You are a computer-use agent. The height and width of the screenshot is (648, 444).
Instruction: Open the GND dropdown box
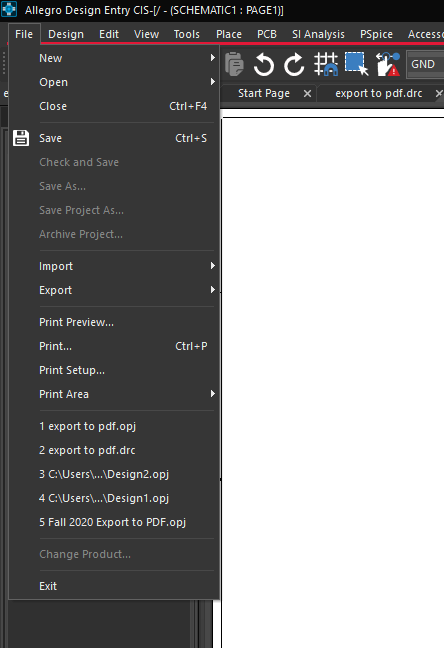pyautogui.click(x=425, y=64)
